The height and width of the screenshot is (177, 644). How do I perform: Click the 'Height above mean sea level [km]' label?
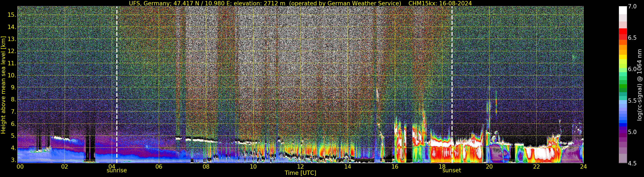[x=3, y=85]
